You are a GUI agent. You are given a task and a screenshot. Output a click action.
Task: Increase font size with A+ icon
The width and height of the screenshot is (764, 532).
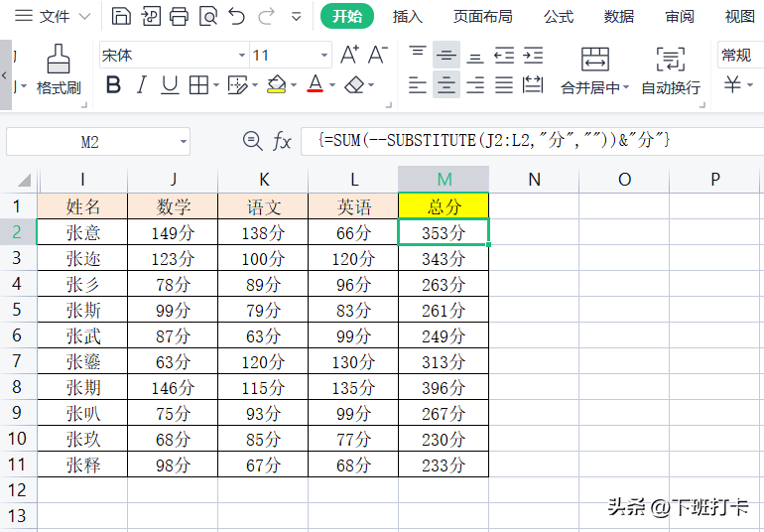tap(349, 55)
